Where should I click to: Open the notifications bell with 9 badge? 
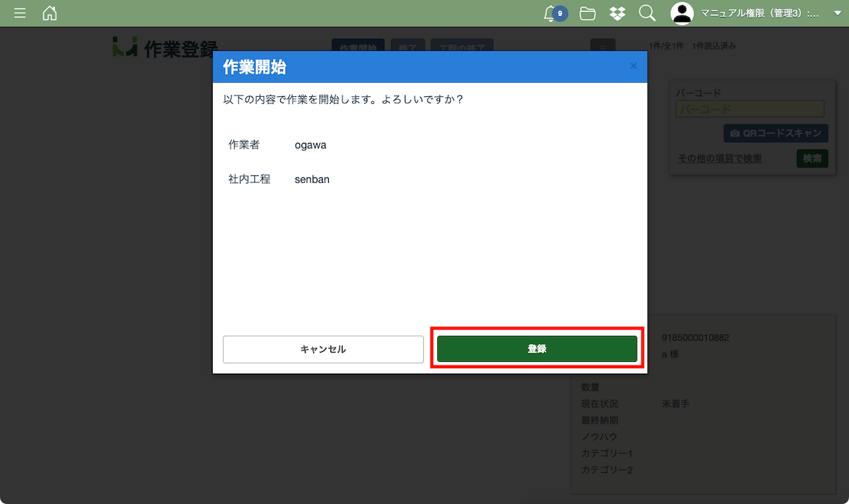[x=551, y=13]
